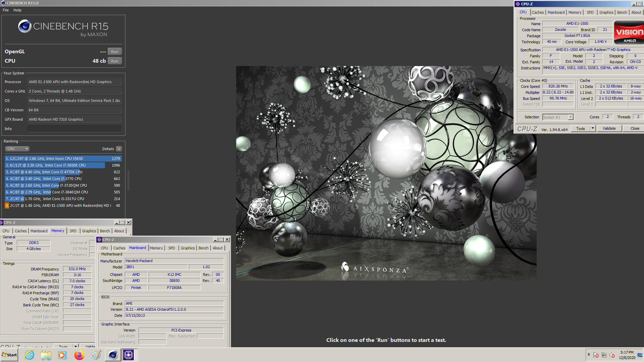
Task: Click the Info input field in Your System
Action: [74, 129]
